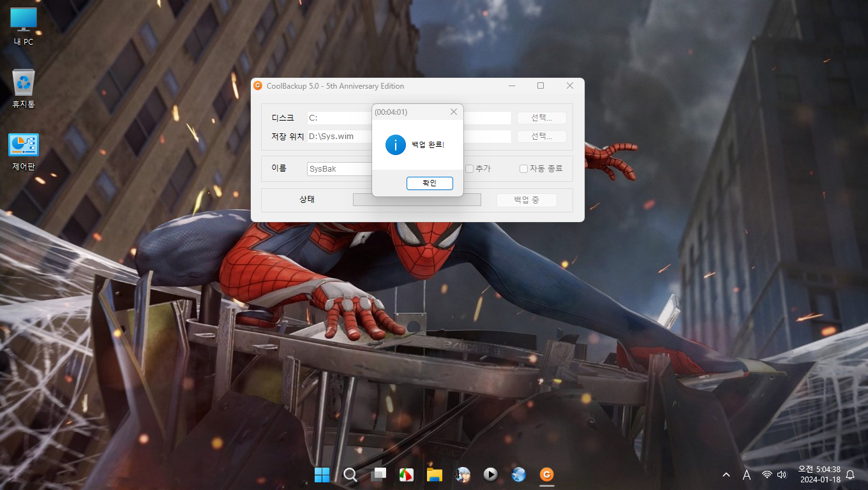Open the Wi-Fi network tray icon

tap(767, 475)
